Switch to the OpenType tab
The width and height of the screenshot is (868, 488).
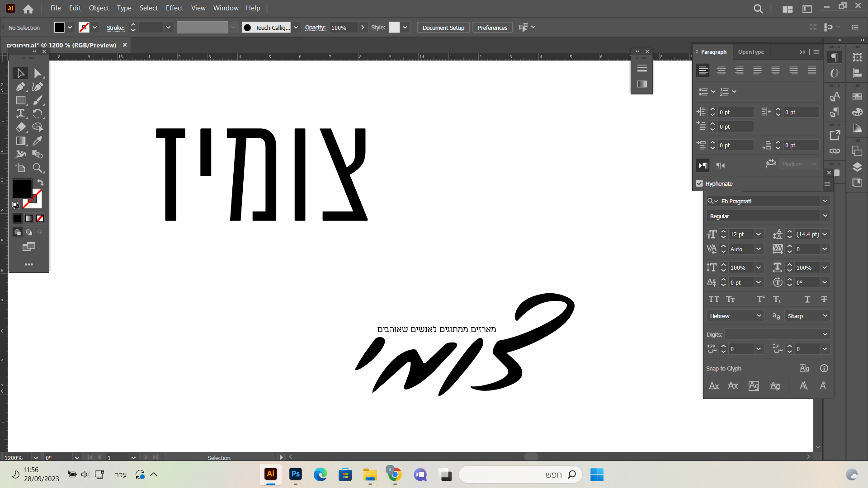(x=750, y=52)
